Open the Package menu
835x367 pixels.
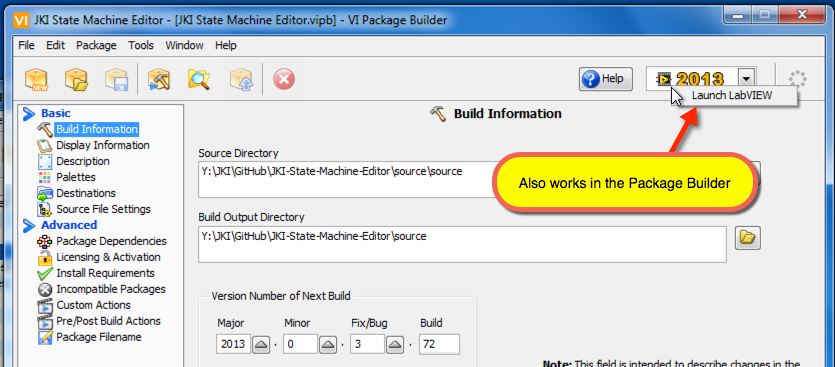pos(96,45)
